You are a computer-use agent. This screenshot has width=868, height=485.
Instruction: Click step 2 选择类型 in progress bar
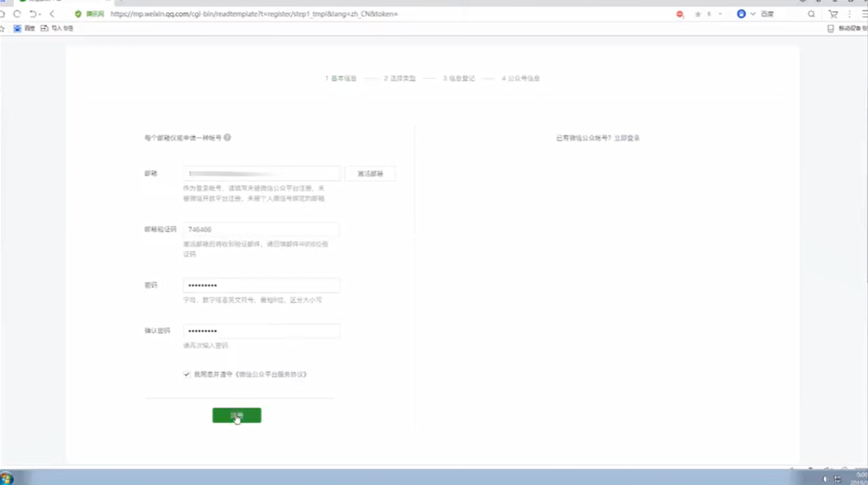400,79
